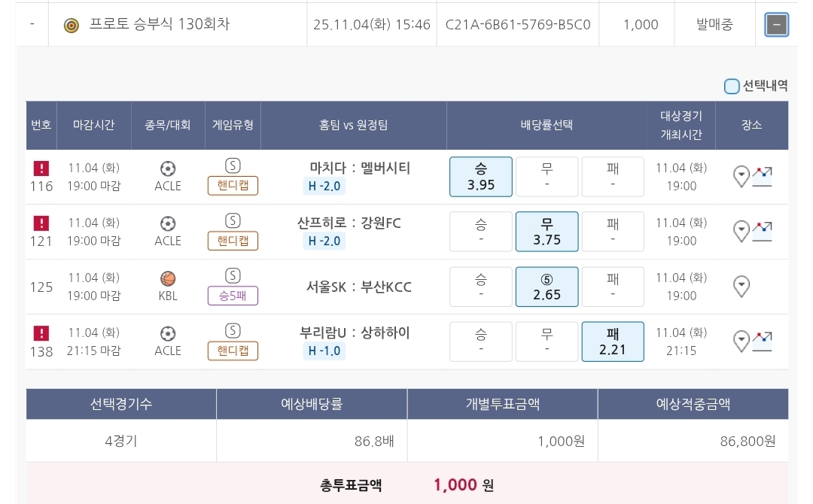Open odds trend chart for 마치다 match
Image resolution: width=813 pixels, height=504 pixels.
[x=763, y=176]
